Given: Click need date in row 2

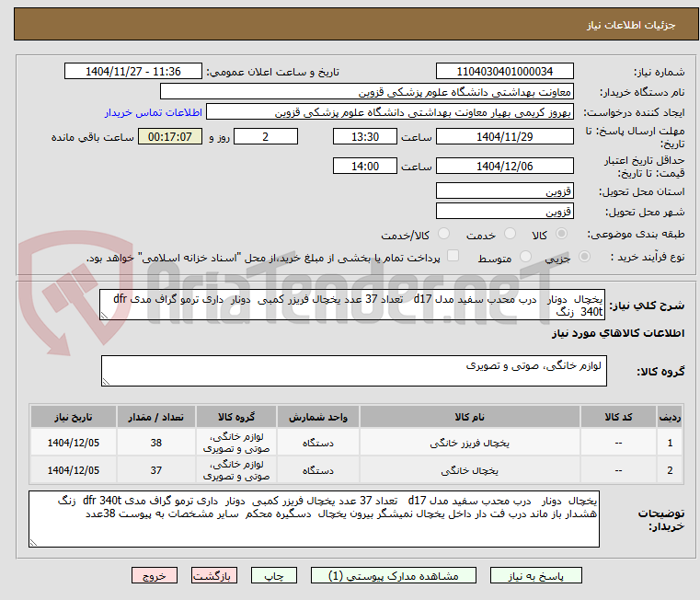Looking at the screenshot, I should [74, 470].
